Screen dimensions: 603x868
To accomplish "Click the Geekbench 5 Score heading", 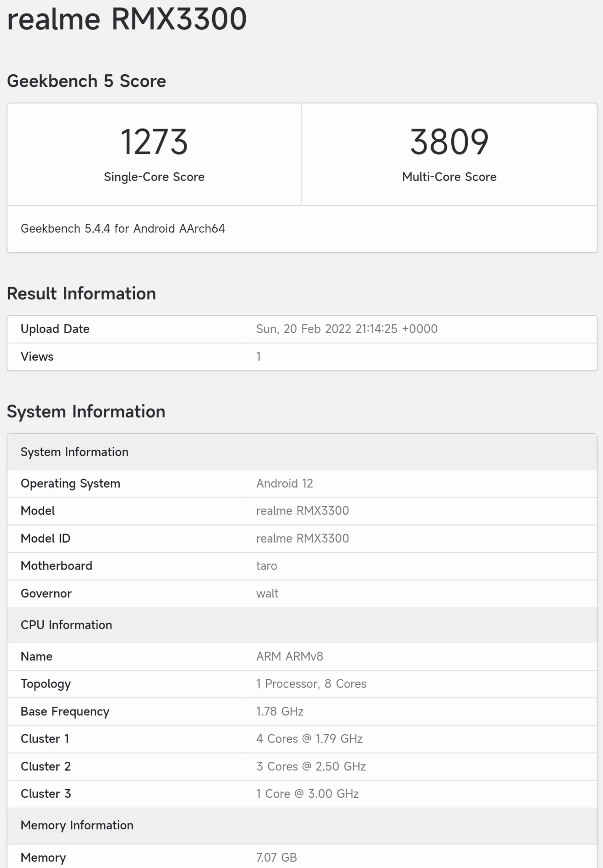I will (86, 81).
